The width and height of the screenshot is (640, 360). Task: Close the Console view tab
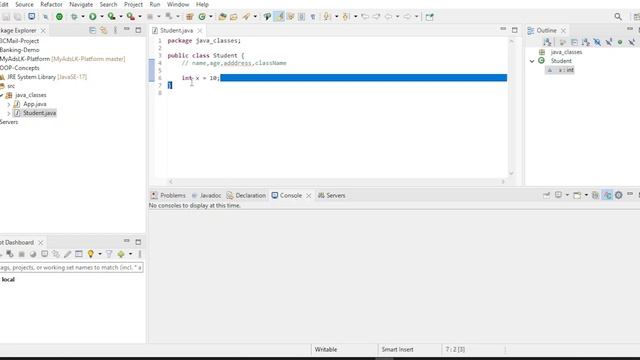(x=309, y=196)
